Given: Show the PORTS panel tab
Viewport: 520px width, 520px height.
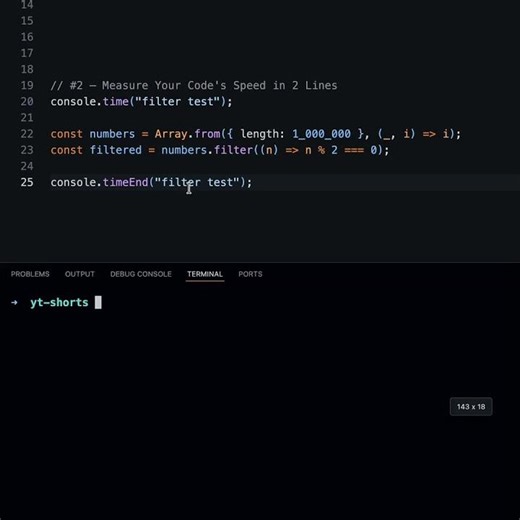Looking at the screenshot, I should (x=250, y=274).
